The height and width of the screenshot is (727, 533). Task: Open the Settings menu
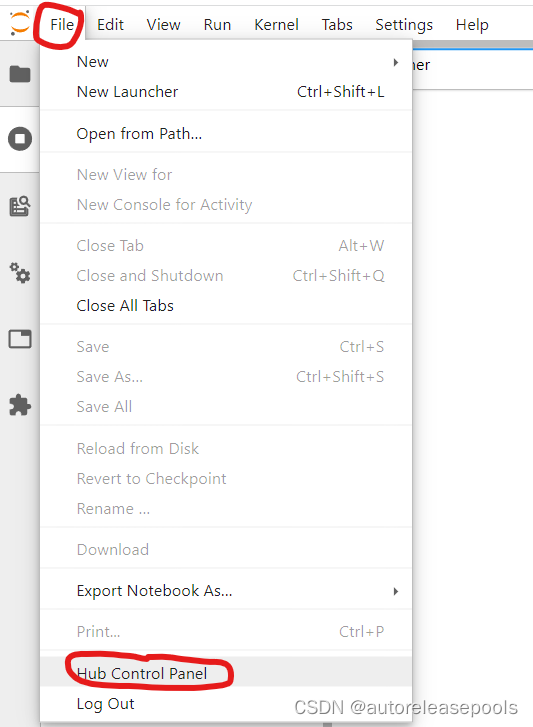404,25
